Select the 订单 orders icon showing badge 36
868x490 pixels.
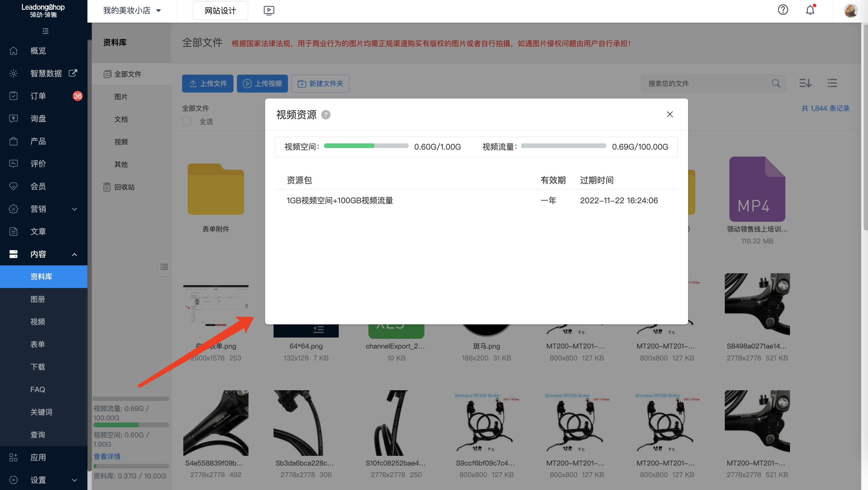13,96
